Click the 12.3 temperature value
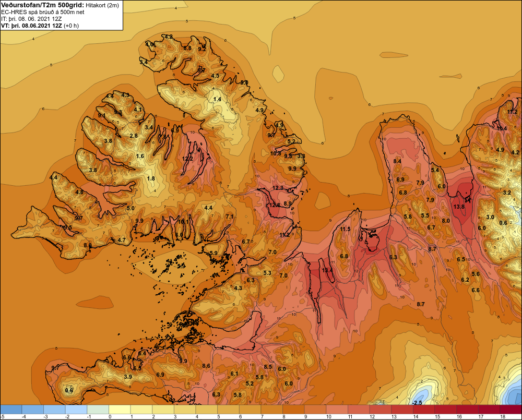The height and width of the screenshot is (420, 522). pos(277,188)
